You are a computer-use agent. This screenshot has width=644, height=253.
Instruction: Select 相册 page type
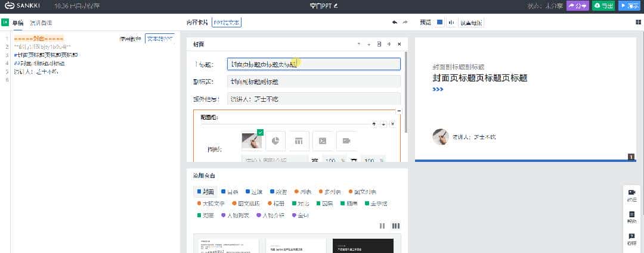click(277, 203)
